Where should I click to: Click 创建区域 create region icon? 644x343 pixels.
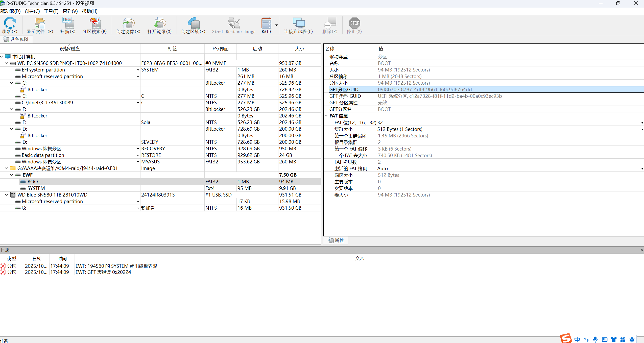coord(193,23)
